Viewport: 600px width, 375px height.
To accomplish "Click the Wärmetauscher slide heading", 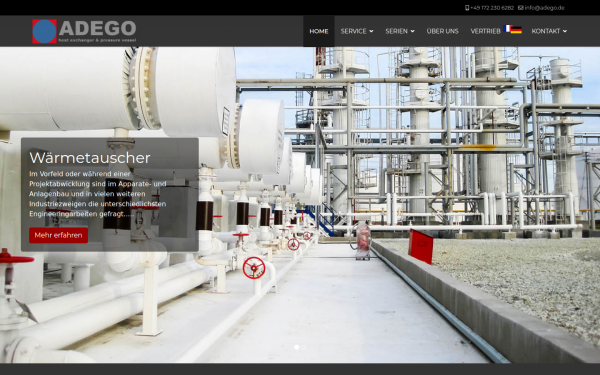I will pyautogui.click(x=90, y=158).
